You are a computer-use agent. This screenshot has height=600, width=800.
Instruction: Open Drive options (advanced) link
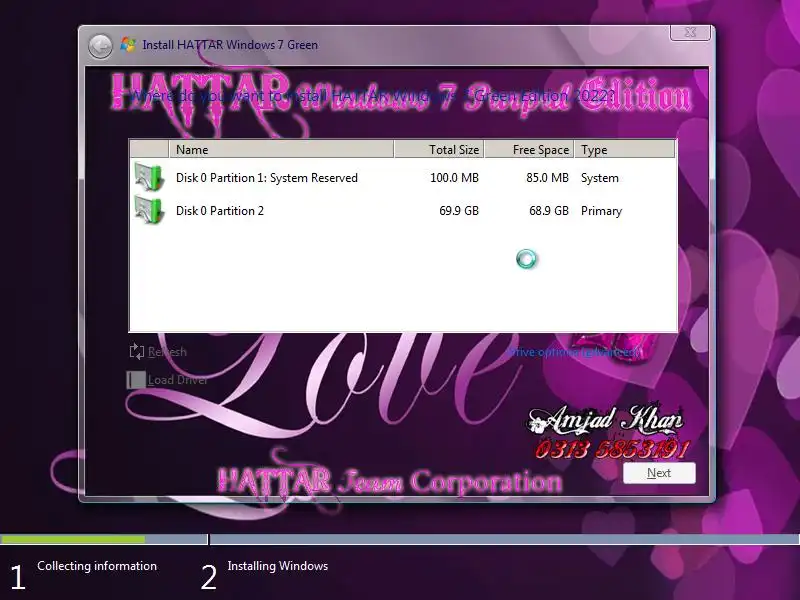tap(573, 352)
